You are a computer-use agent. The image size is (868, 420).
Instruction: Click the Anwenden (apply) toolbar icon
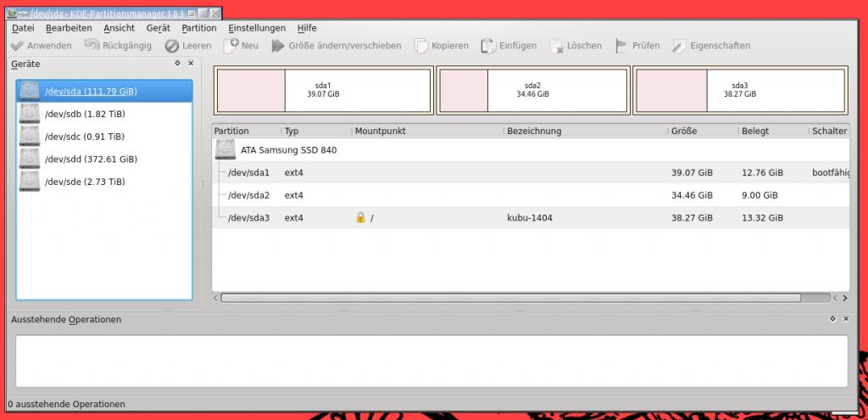pyautogui.click(x=17, y=46)
